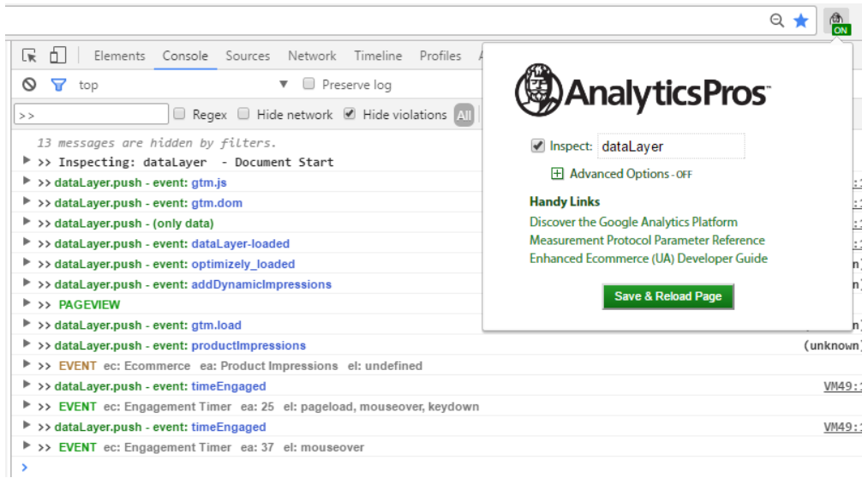
Task: Click the bookmark star icon
Action: tap(800, 21)
